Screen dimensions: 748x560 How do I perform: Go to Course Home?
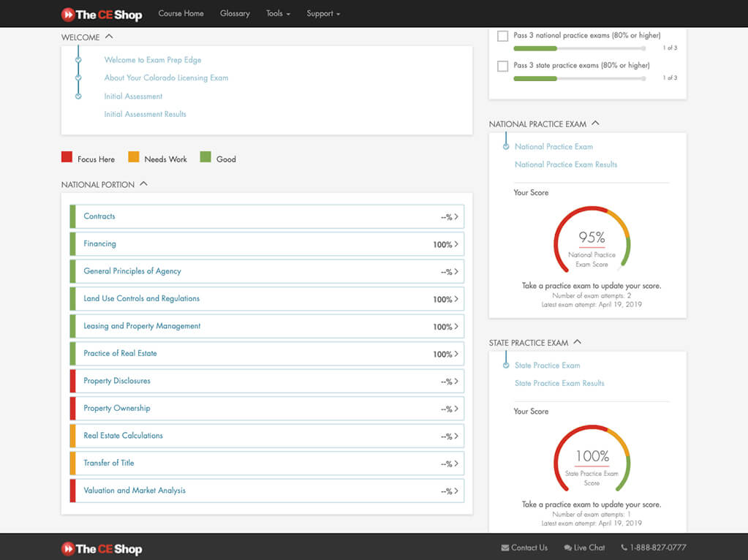click(x=181, y=14)
